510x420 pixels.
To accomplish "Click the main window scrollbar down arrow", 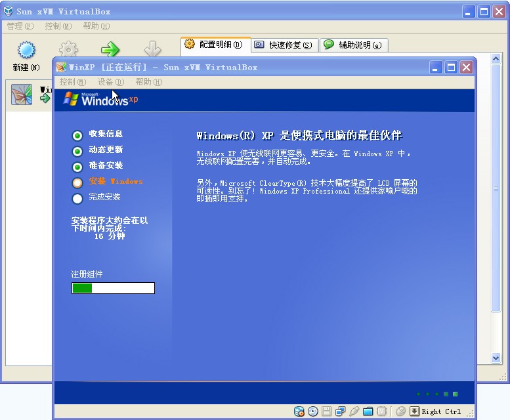I will (x=496, y=358).
